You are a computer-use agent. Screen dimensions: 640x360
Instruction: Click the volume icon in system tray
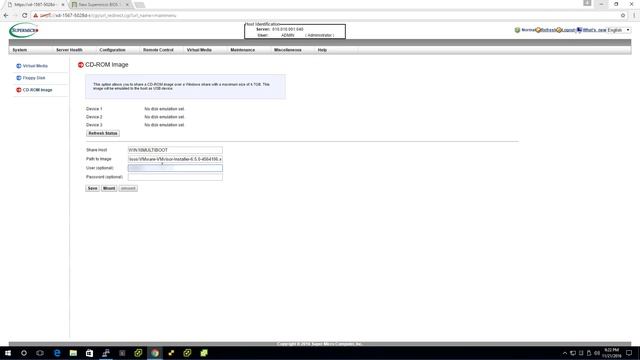[597, 353]
